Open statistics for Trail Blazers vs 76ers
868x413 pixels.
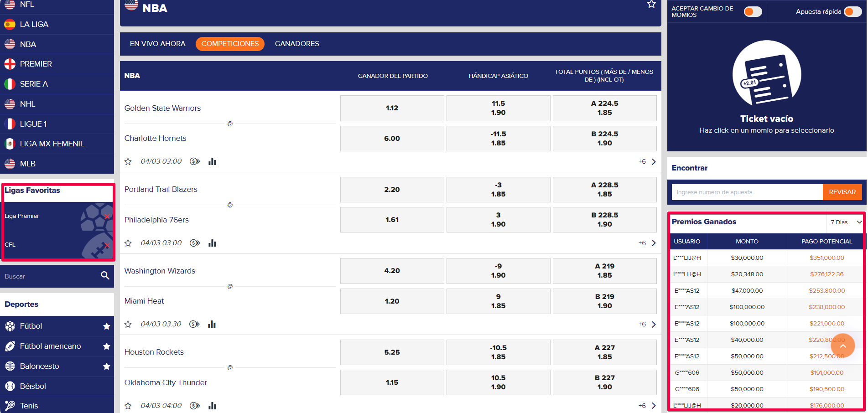(212, 243)
